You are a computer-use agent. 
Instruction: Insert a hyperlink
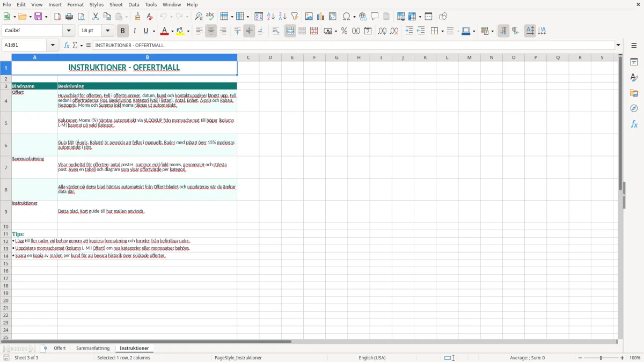tap(363, 17)
